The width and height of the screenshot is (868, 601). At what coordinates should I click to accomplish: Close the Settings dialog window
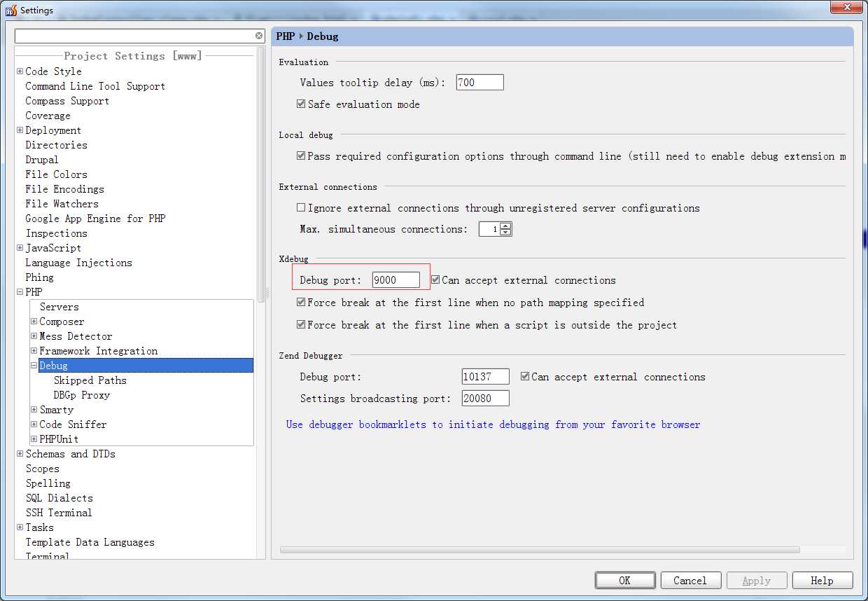click(845, 8)
